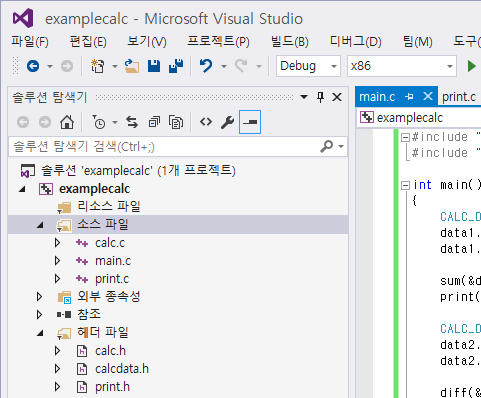Click the Collapse All icon in Solution Explorer
This screenshot has height=398, width=481.
tap(154, 122)
